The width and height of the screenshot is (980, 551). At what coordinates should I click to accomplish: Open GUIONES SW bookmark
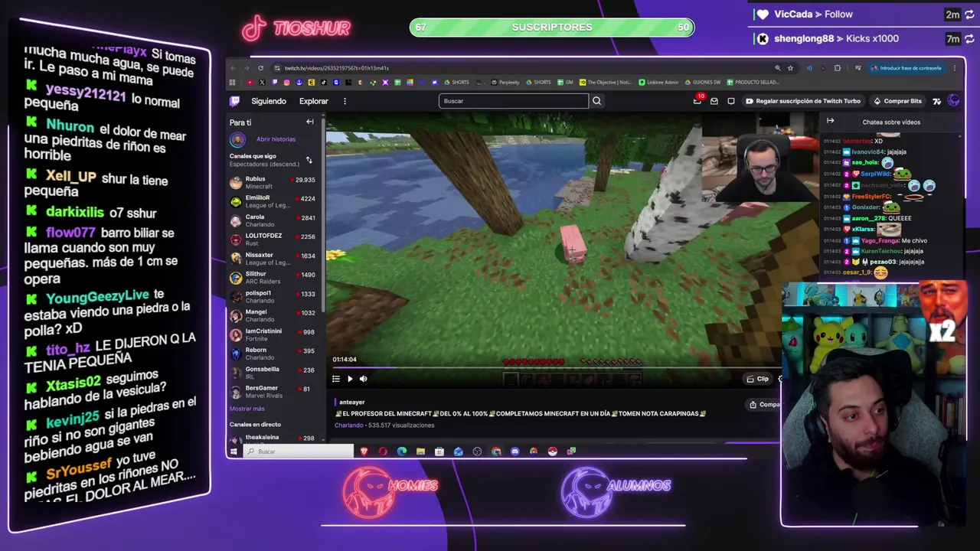[702, 82]
